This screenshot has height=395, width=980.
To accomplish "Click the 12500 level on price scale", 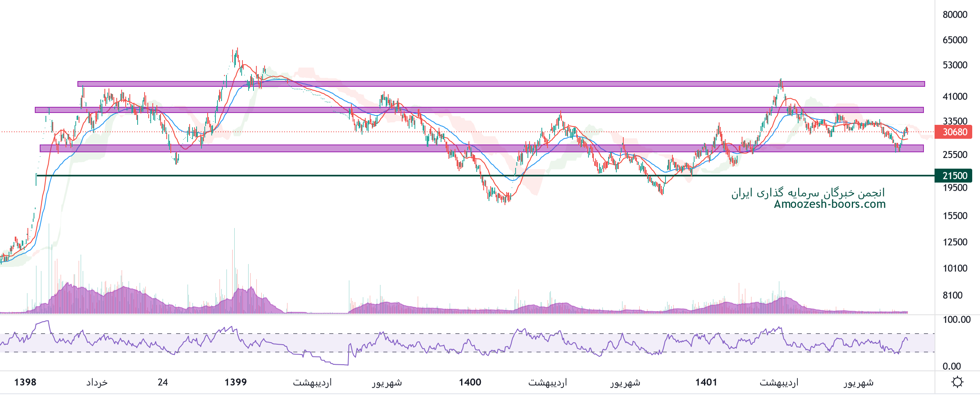I will [x=955, y=242].
